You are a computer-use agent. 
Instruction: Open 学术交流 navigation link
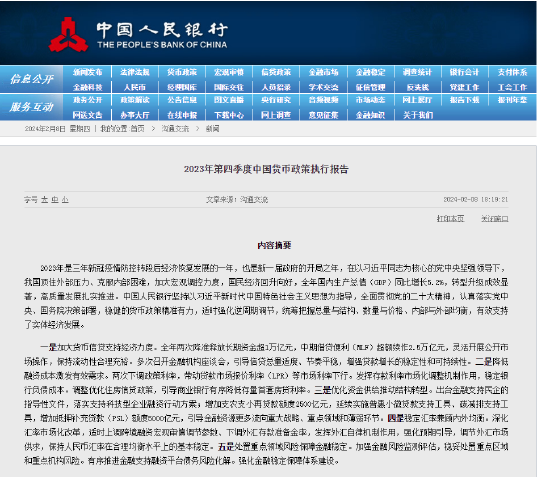(x=323, y=87)
